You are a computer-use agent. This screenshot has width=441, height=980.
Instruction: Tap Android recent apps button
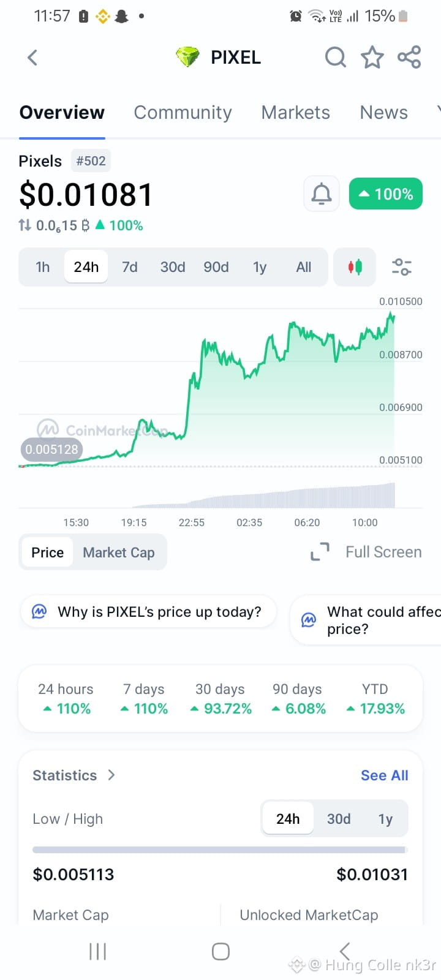pos(98,951)
